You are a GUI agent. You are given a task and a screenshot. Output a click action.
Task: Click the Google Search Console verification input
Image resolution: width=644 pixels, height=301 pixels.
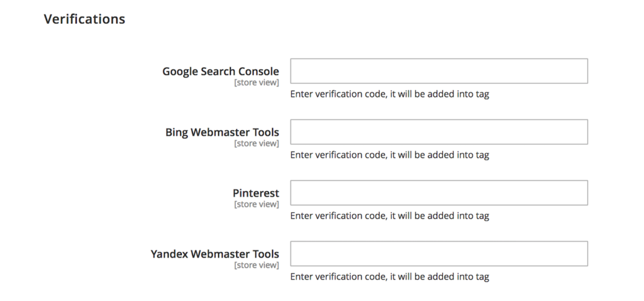pos(439,71)
